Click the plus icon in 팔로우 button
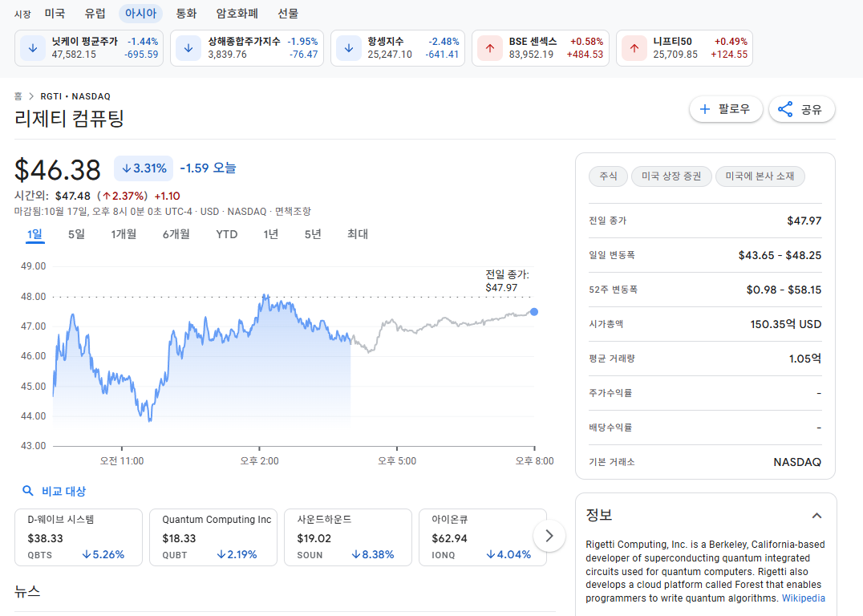 704,109
